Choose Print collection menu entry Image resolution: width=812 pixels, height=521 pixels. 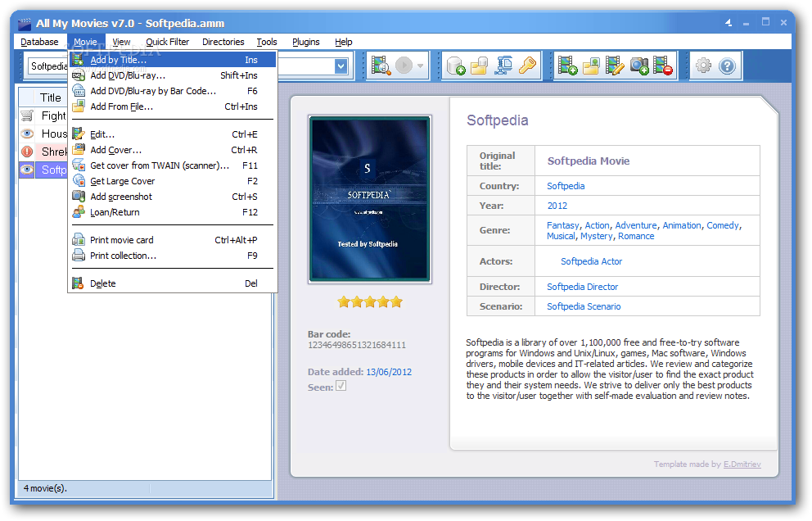173,256
